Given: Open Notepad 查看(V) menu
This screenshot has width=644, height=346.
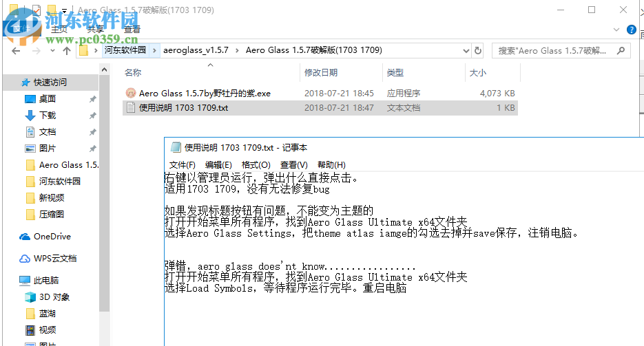Looking at the screenshot, I should pyautogui.click(x=293, y=165).
